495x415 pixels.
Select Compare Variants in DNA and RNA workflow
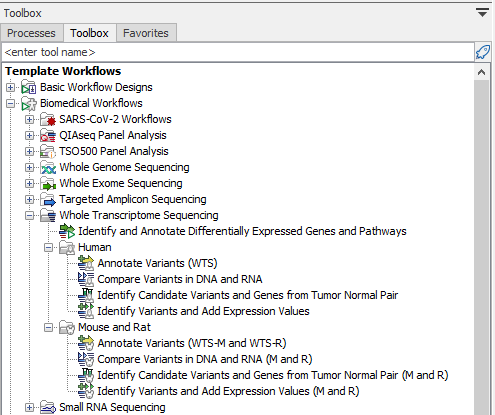pyautogui.click(x=180, y=279)
